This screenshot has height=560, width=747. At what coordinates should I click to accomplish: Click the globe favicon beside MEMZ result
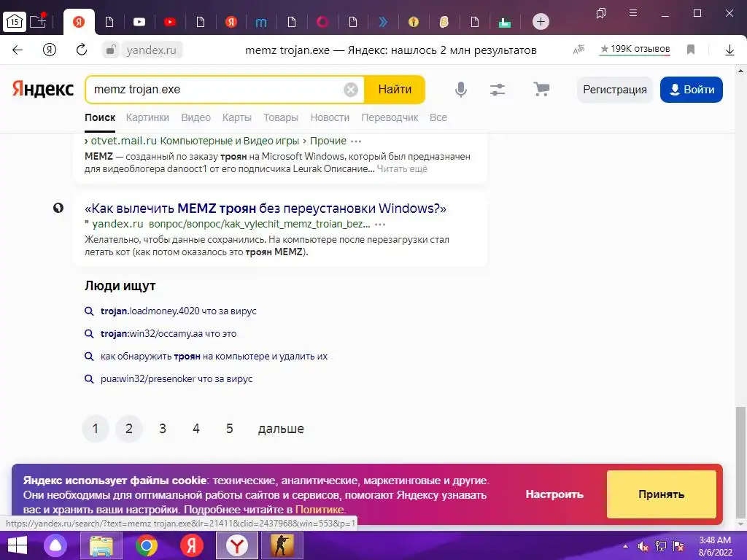pyautogui.click(x=58, y=208)
